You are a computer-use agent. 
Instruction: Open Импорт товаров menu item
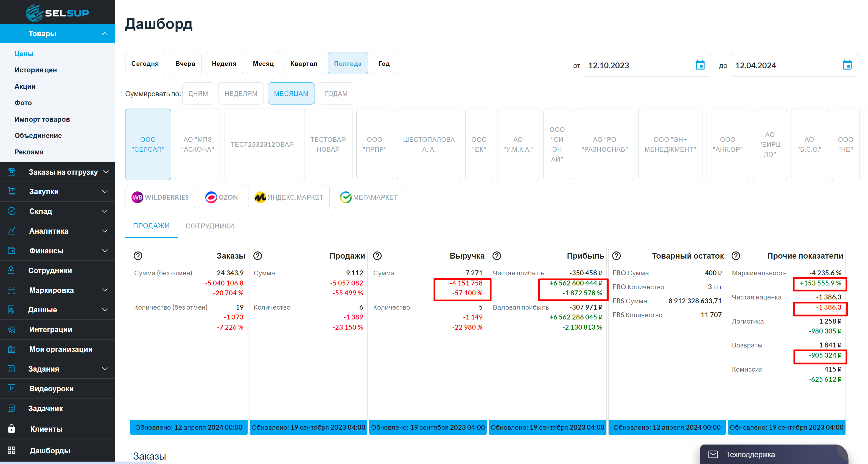point(42,120)
